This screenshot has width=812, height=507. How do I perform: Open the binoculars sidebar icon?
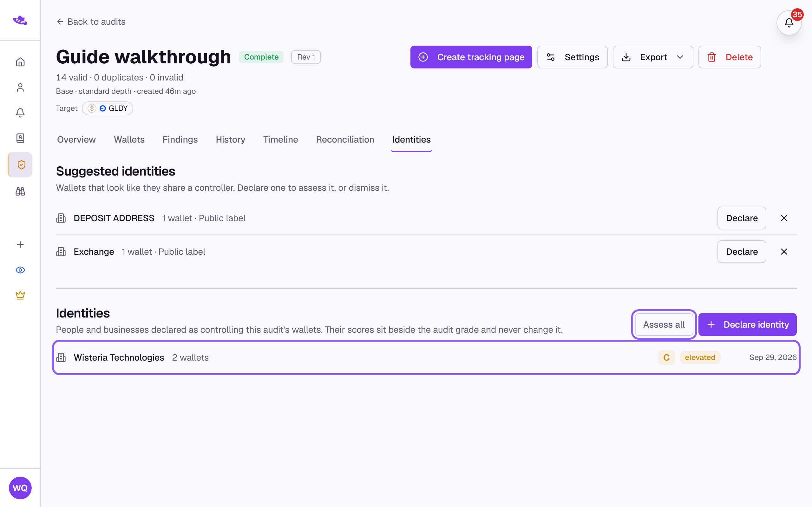pos(20,191)
